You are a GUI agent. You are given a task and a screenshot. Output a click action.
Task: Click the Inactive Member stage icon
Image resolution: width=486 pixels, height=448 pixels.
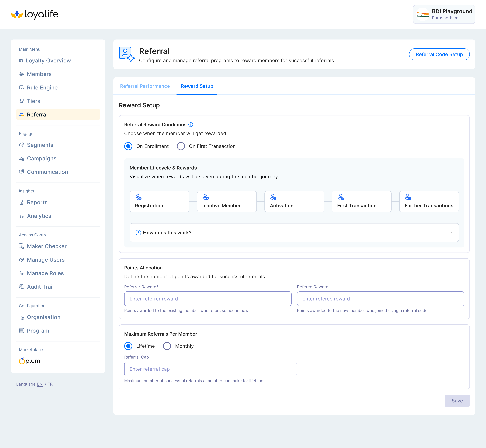click(x=206, y=197)
